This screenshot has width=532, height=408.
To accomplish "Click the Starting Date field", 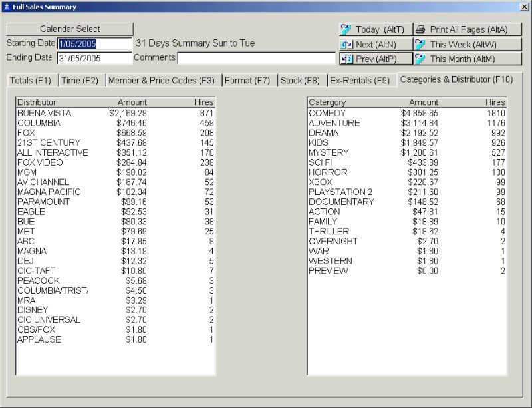I will tap(94, 43).
